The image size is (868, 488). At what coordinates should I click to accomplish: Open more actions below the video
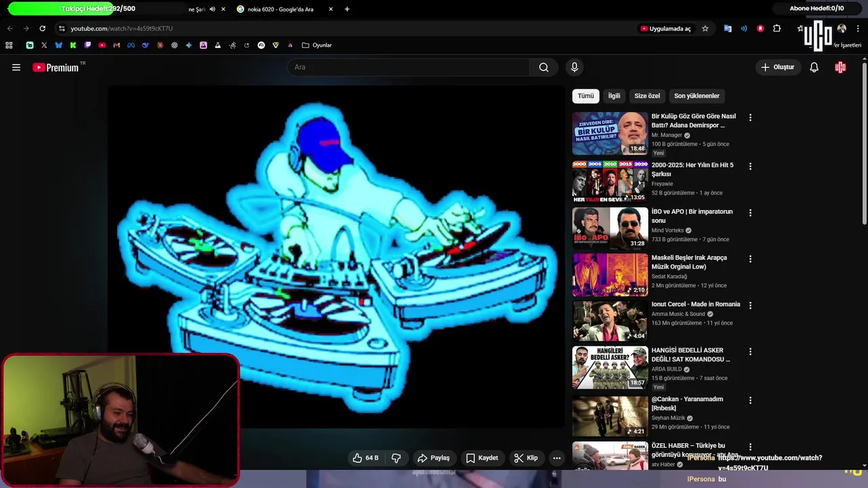click(x=557, y=458)
